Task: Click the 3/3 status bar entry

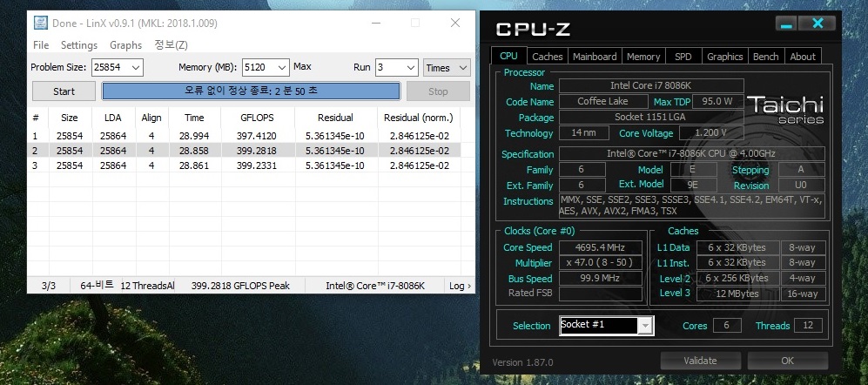Action: pos(49,286)
